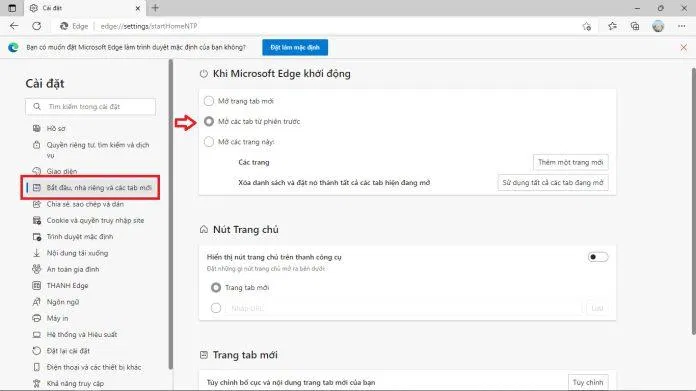Viewport: 696px width, 391px height.
Task: Click Thêm một trang mới button
Action: 570,162
